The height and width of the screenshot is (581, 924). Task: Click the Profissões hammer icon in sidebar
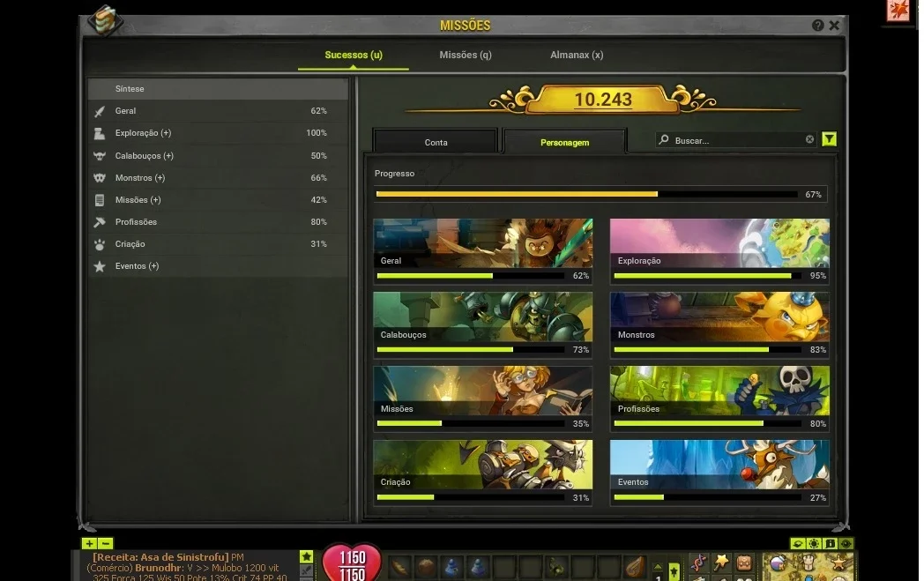coord(100,221)
